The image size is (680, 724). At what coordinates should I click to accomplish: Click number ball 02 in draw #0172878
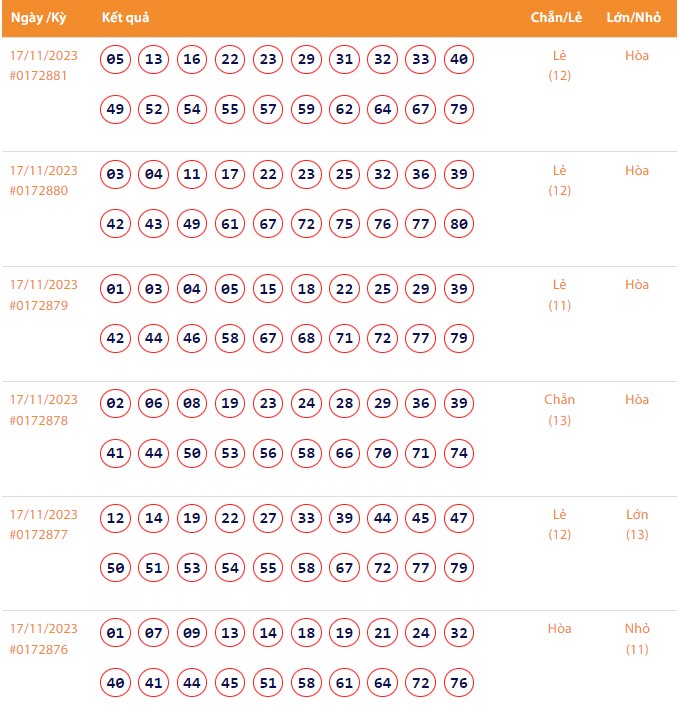[115, 404]
